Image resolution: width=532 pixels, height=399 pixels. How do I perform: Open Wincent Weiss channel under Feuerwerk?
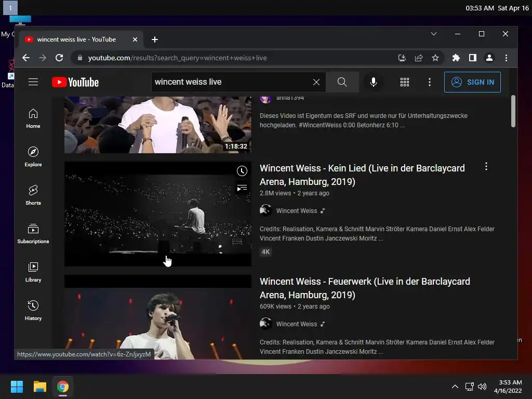[297, 324]
